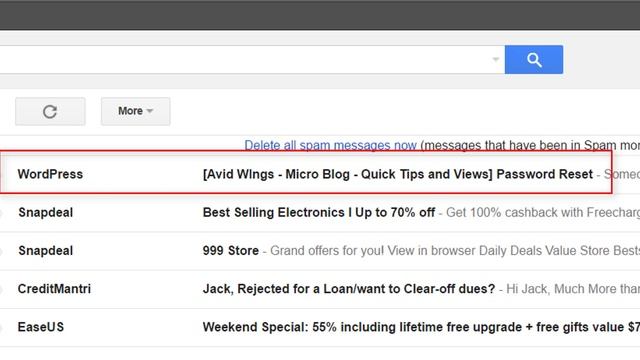Click inside the mail search field
640x360 pixels.
tap(245, 60)
